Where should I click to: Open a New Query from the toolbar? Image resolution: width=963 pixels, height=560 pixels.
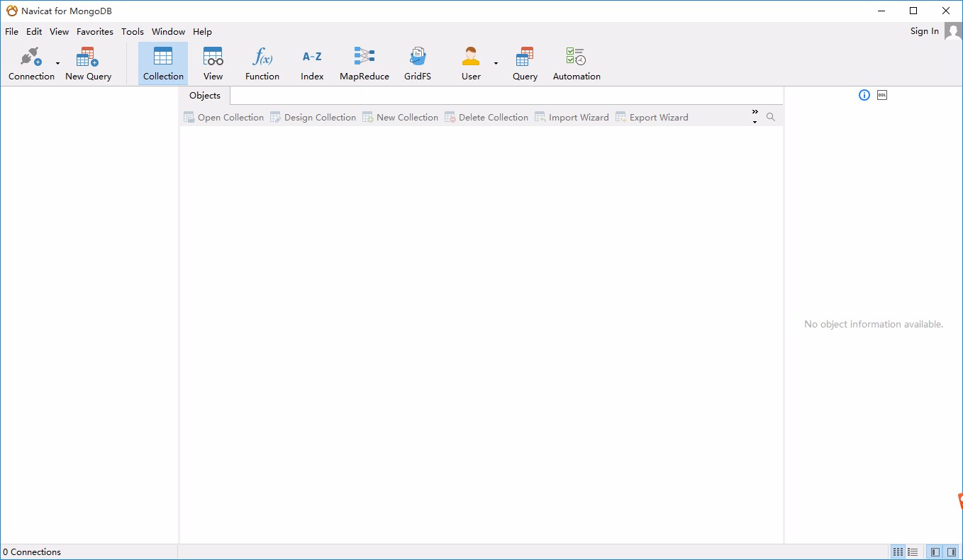88,64
